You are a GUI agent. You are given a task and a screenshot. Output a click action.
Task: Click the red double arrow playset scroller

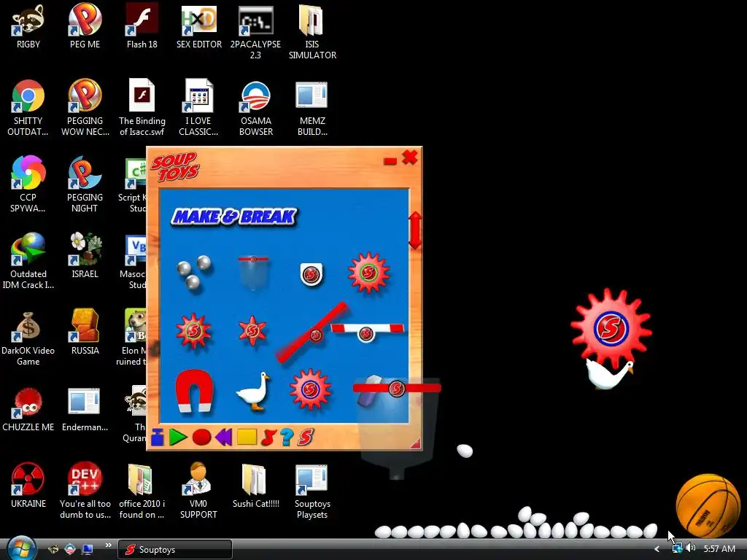[415, 230]
